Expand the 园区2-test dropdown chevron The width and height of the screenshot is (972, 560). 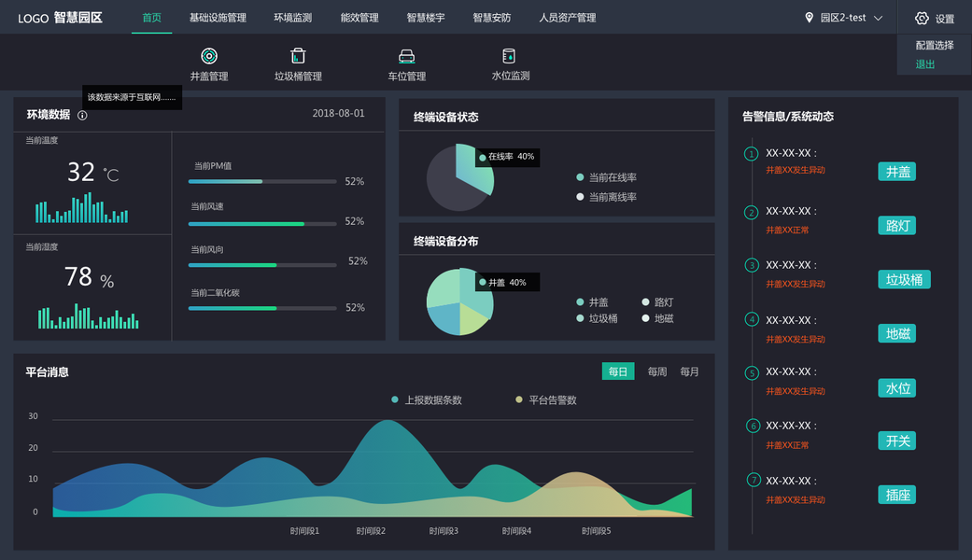[x=879, y=18]
